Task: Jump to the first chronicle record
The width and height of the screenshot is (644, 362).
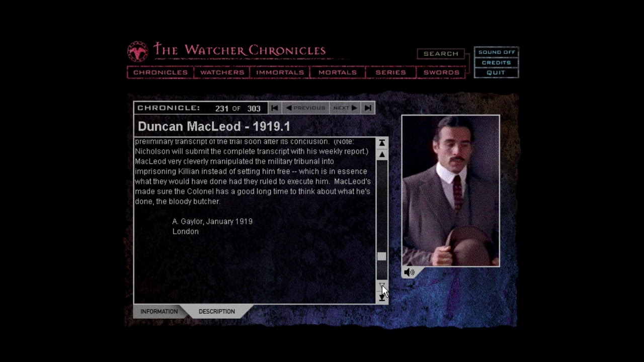Action: (275, 108)
